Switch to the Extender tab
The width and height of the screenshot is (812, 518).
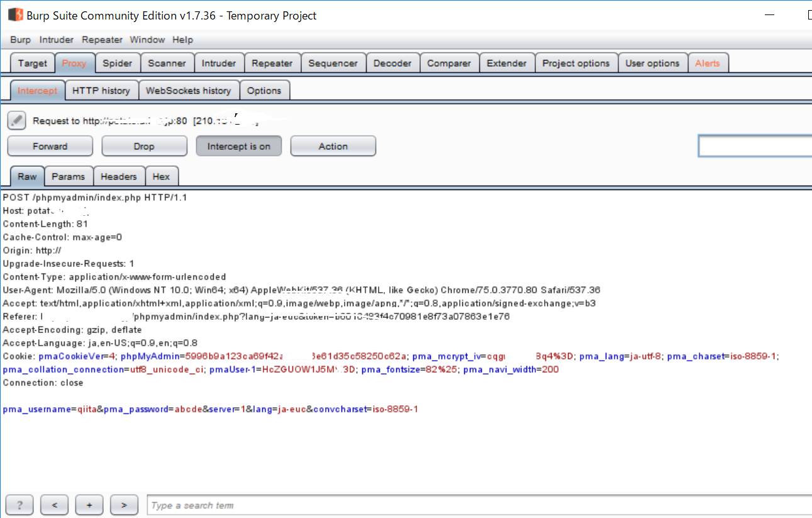(506, 63)
